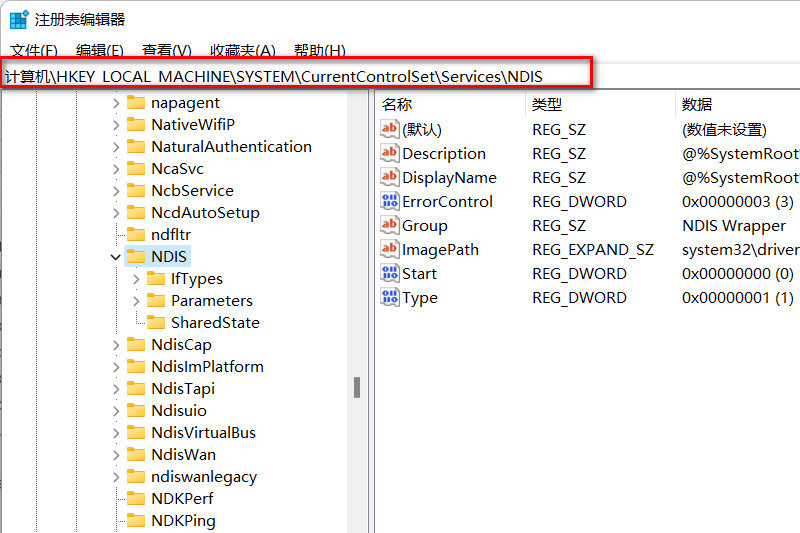
Task: Click the Type DWORD value icon
Action: pyautogui.click(x=389, y=297)
